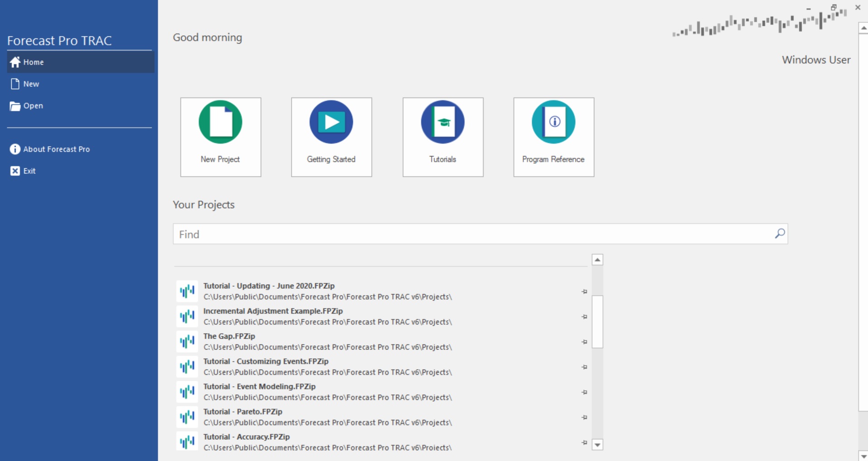
Task: Click the Program Reference tile label
Action: tap(553, 159)
